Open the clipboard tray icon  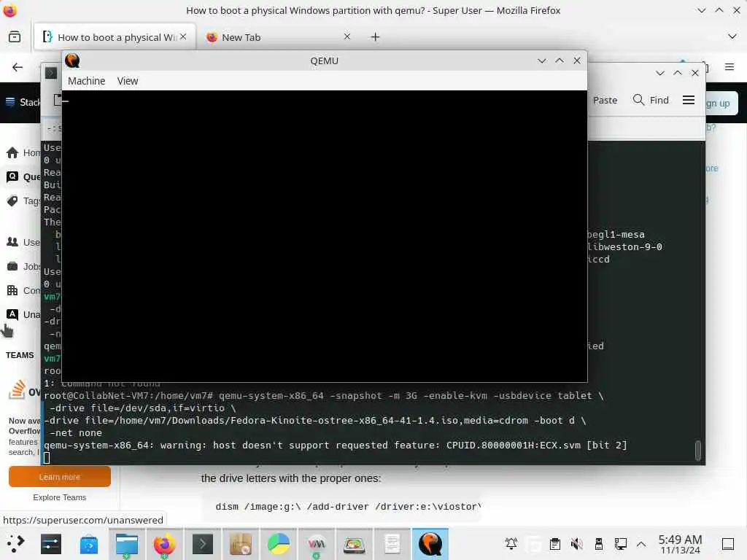pos(554,544)
